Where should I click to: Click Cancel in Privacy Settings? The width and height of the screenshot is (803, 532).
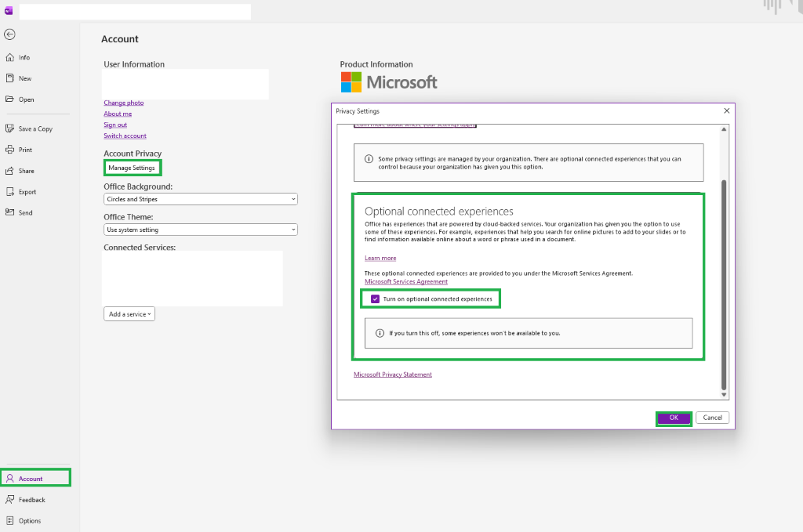click(712, 418)
